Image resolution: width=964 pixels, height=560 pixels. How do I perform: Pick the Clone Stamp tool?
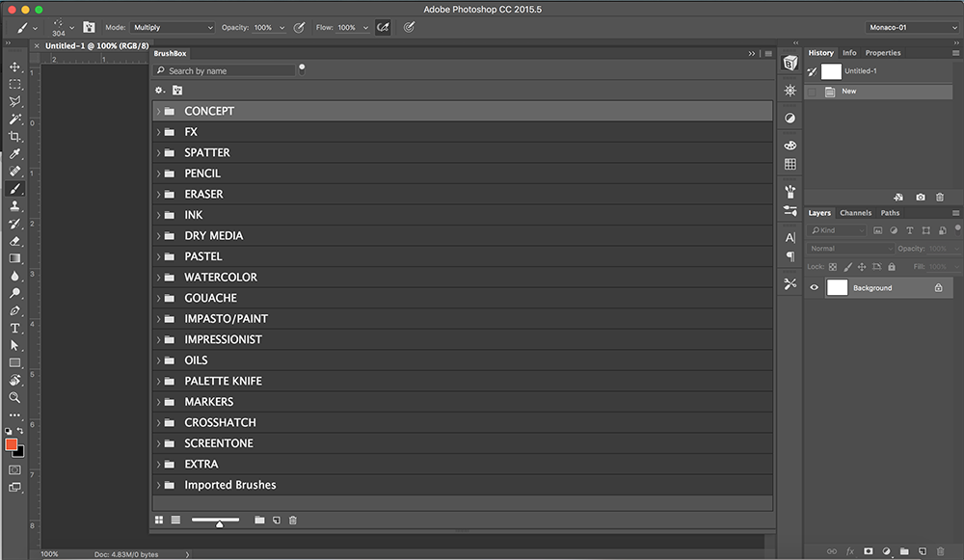click(x=14, y=206)
